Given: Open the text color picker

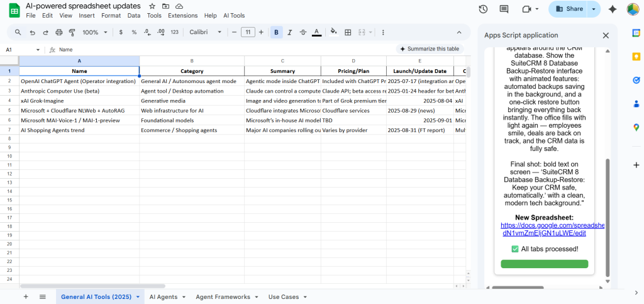Looking at the screenshot, I should click(x=316, y=32).
